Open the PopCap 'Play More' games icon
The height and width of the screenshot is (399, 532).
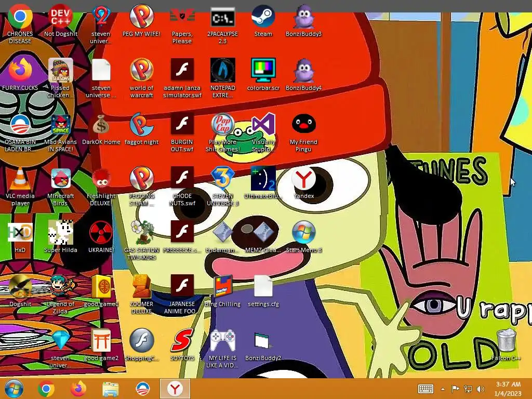coord(222,125)
